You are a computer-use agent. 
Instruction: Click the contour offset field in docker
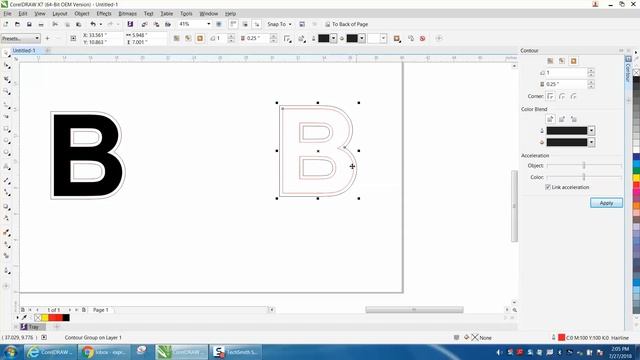566,84
